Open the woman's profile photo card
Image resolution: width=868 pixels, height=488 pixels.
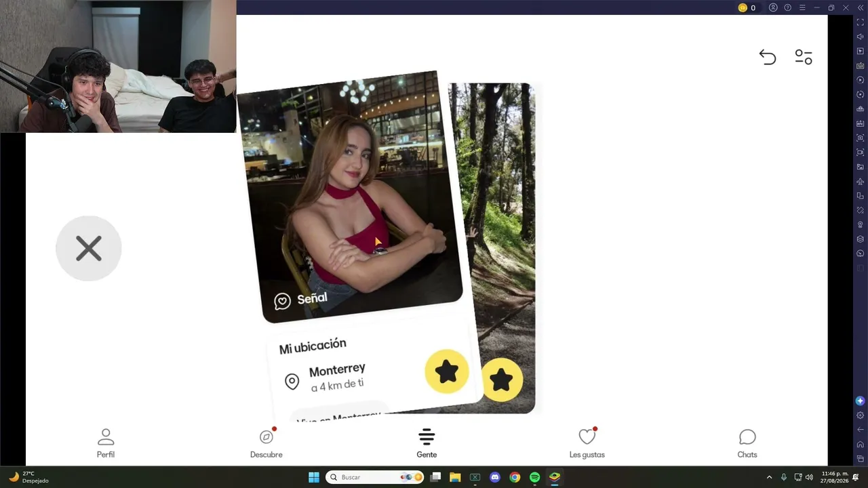click(349, 197)
